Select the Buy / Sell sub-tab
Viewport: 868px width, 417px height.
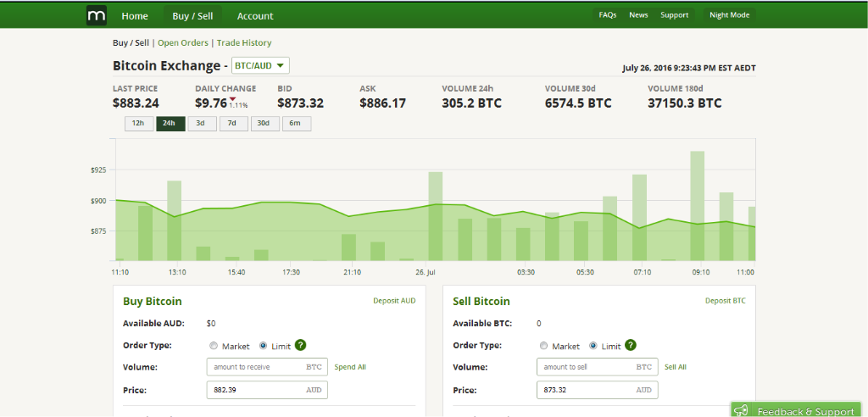click(131, 42)
